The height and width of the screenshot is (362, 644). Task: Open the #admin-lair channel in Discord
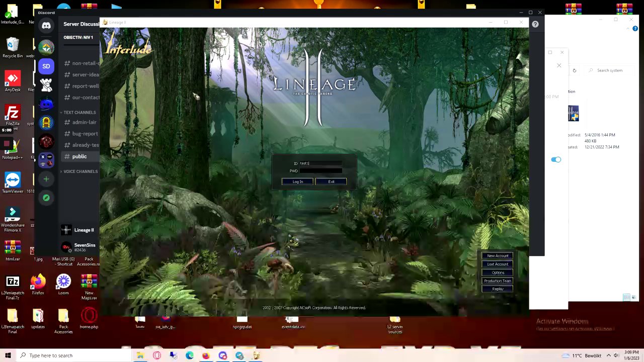(x=82, y=122)
